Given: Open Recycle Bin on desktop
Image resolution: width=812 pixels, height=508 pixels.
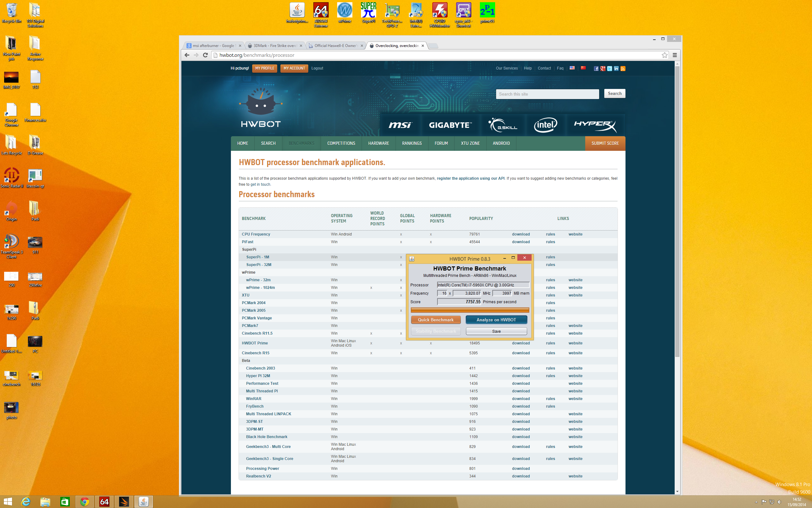Looking at the screenshot, I should point(12,13).
